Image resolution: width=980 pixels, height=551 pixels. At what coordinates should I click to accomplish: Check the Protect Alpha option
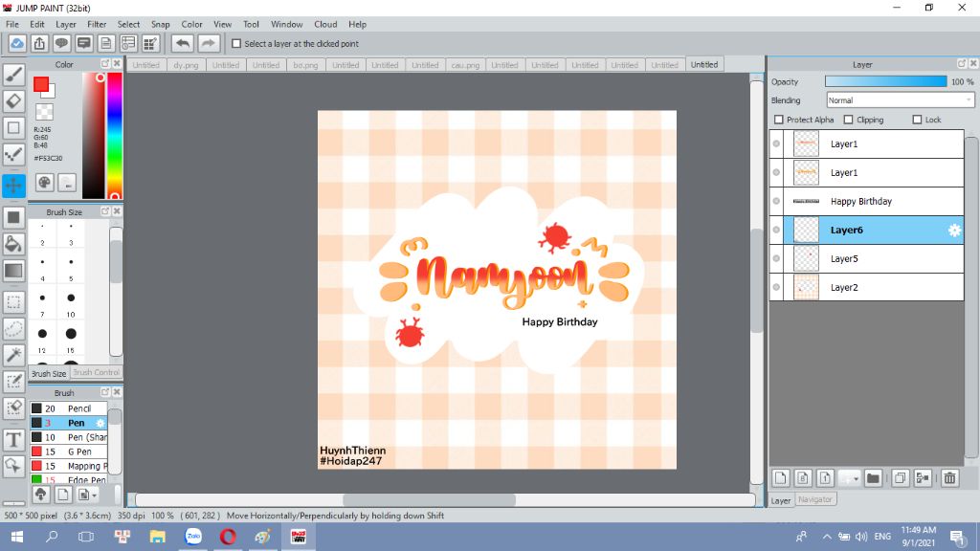(x=779, y=120)
